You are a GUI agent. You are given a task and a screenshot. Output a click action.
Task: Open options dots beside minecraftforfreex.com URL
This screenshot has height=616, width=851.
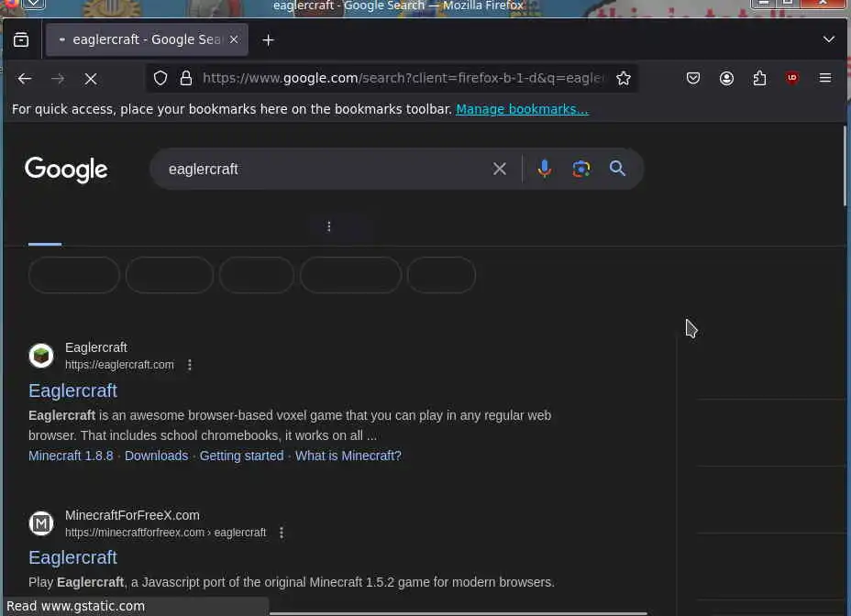coord(282,533)
